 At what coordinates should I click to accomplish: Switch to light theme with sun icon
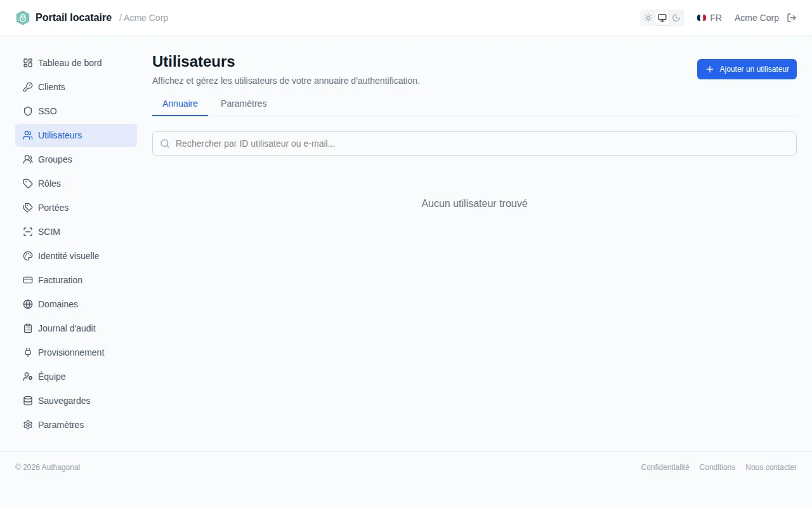tap(648, 18)
